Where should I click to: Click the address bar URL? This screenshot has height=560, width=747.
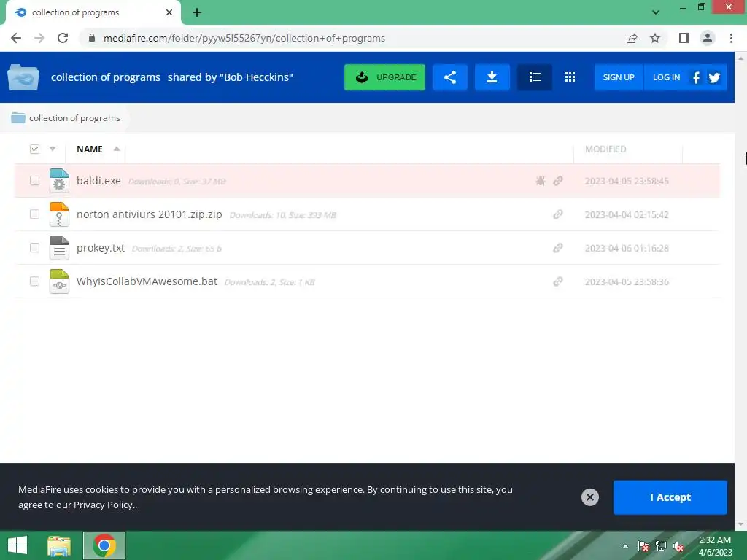(244, 38)
